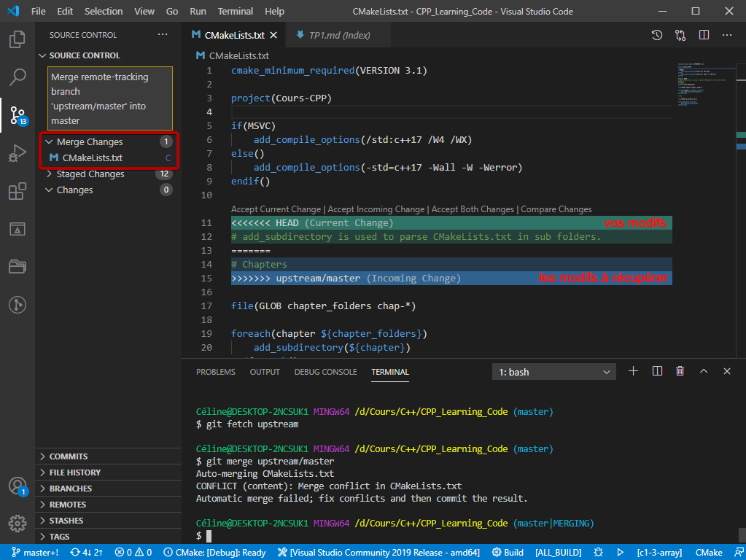Switch to the PROBLEMS panel tab
Screen dimensions: 746x560
pos(216,372)
